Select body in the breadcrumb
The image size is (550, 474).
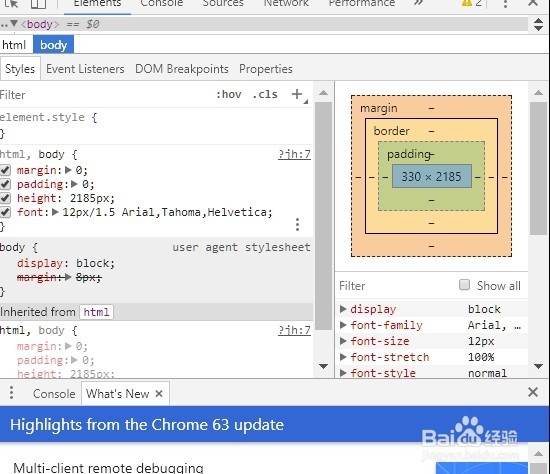point(53,45)
